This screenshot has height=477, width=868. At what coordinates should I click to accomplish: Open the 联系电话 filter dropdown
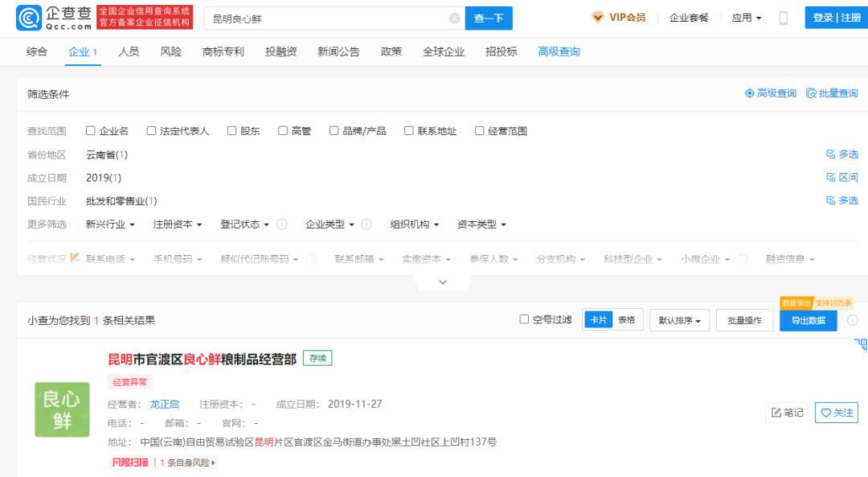tap(110, 259)
